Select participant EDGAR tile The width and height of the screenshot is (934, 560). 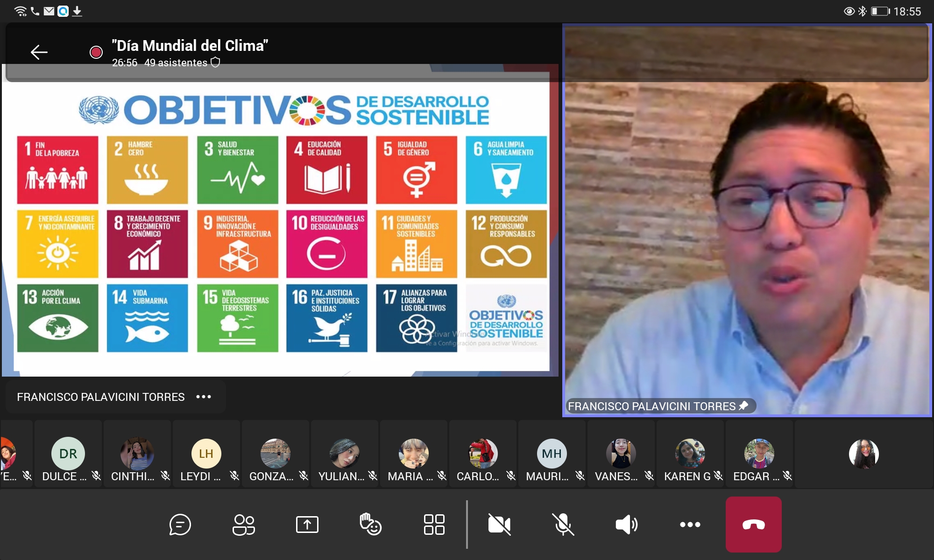[759, 454]
